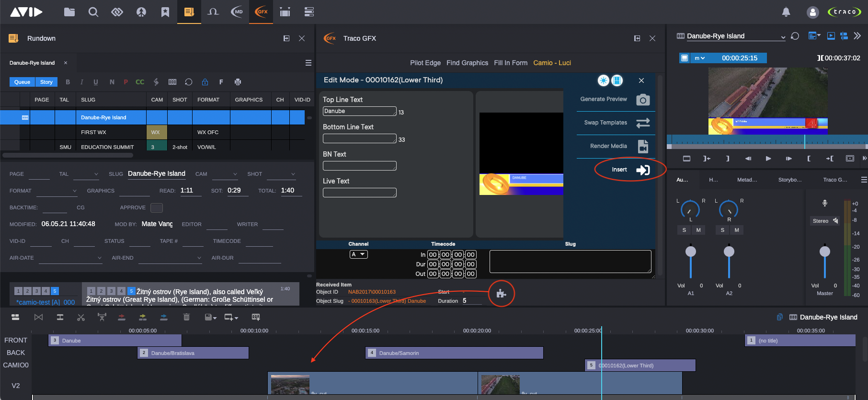The width and height of the screenshot is (868, 400).
Task: Select the FIRST WX rundown row
Action: [152, 132]
